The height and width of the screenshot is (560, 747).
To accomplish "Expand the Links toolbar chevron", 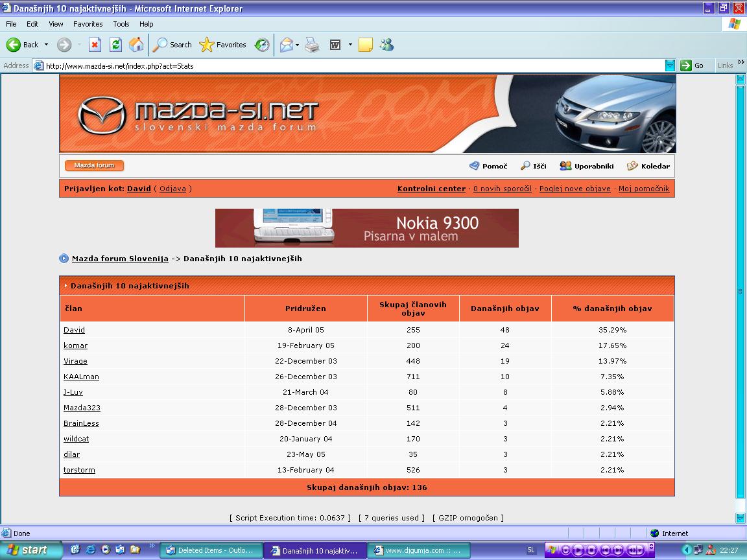I will 741,62.
